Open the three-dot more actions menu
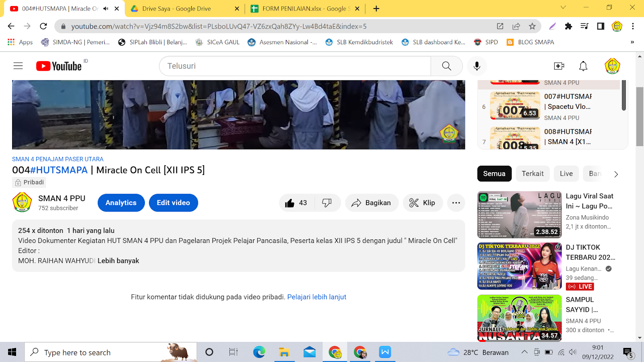 456,203
